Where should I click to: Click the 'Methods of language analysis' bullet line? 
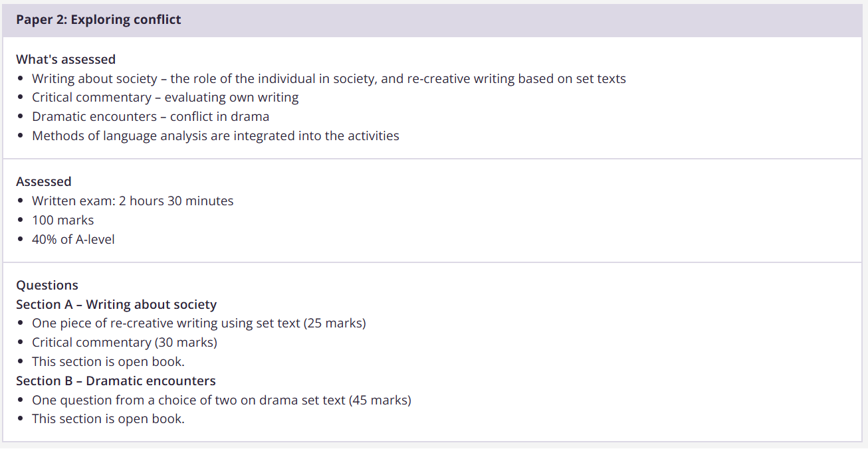point(215,136)
